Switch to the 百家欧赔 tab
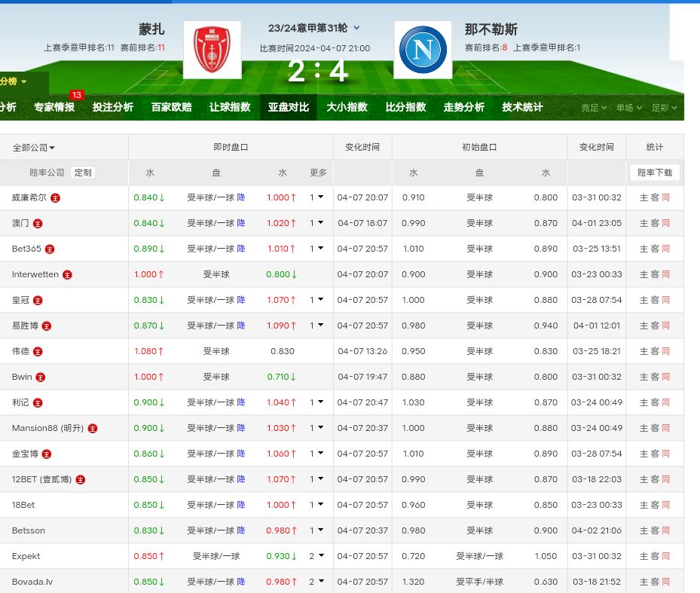700x593 pixels. click(171, 107)
